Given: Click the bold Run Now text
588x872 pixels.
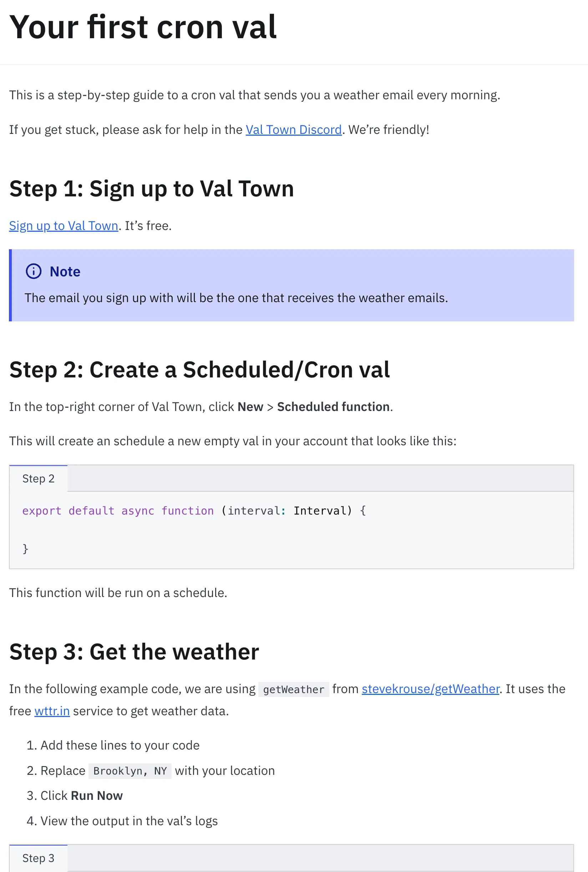Looking at the screenshot, I should tap(96, 796).
